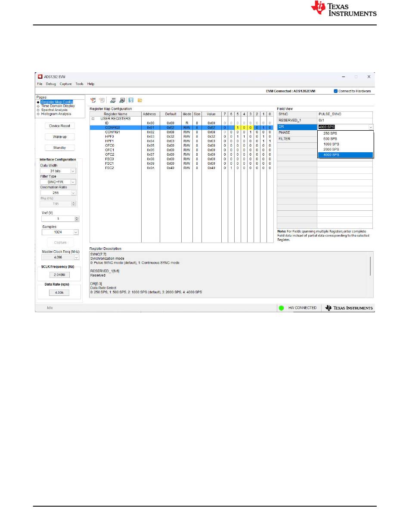The height and width of the screenshot is (532, 409).
Task: Click the ADS1282 EVM title bar app icon
Action: tap(40, 77)
